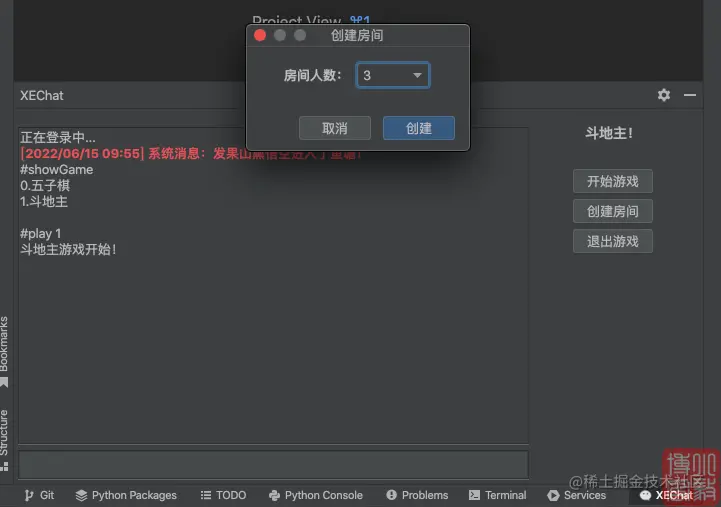The height and width of the screenshot is (507, 721).
Task: Close the 创建房间 dialog with red button
Action: point(260,35)
